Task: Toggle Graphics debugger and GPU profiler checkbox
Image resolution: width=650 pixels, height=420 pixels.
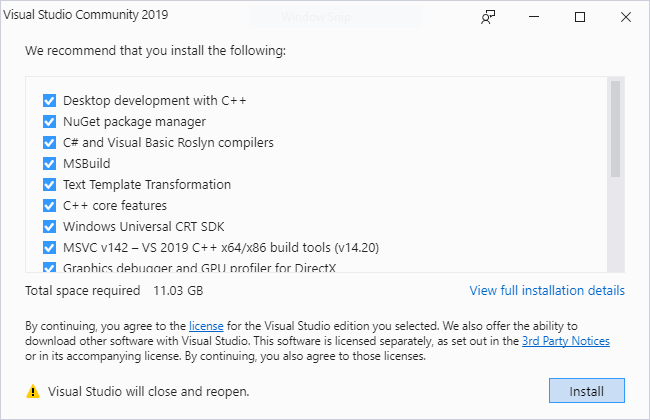Action: pos(49,267)
